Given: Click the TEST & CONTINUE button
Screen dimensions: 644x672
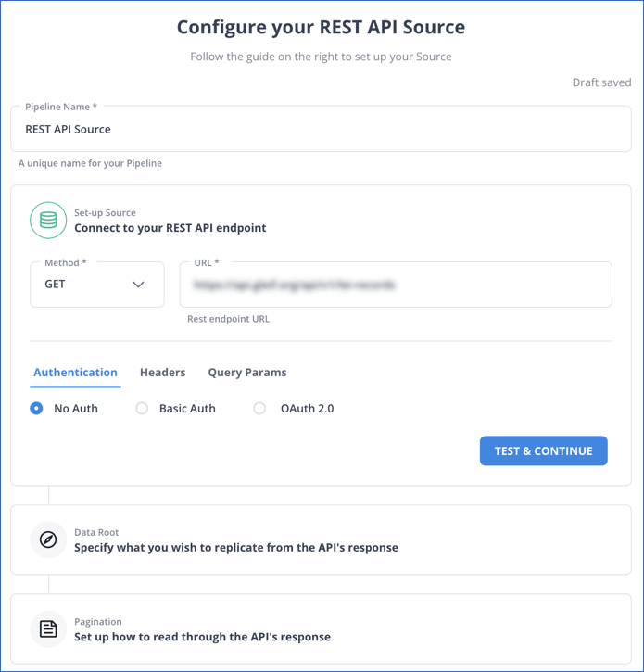Looking at the screenshot, I should point(543,450).
